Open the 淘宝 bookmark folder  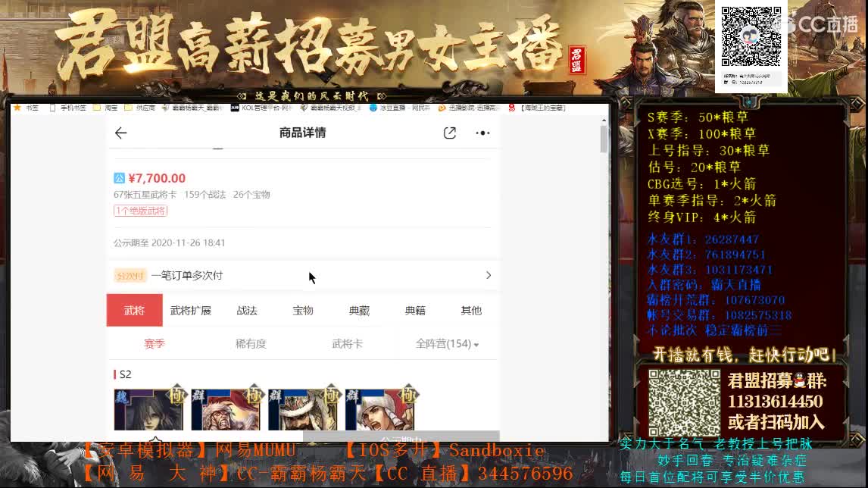point(105,108)
